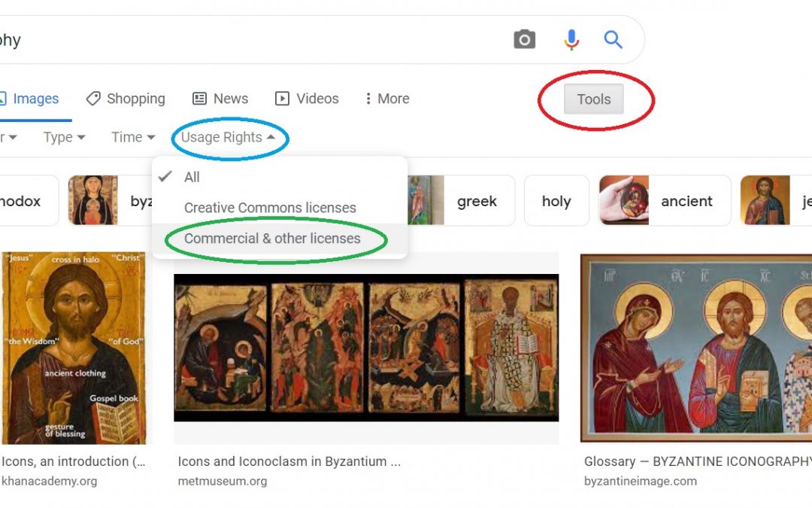Screen dimensions: 812x508
Task: Click the Tools button
Action: point(594,99)
